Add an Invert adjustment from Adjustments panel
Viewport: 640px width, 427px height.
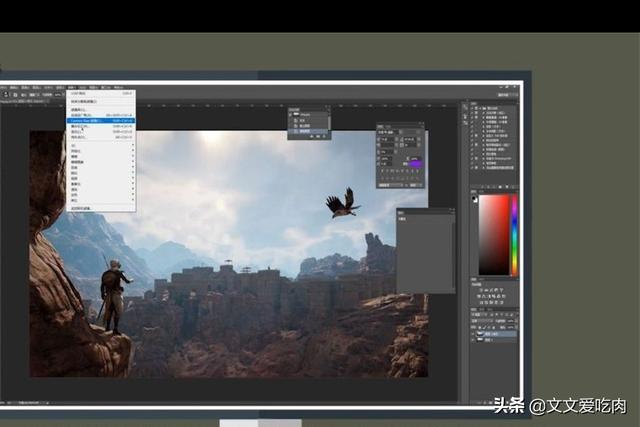481,302
